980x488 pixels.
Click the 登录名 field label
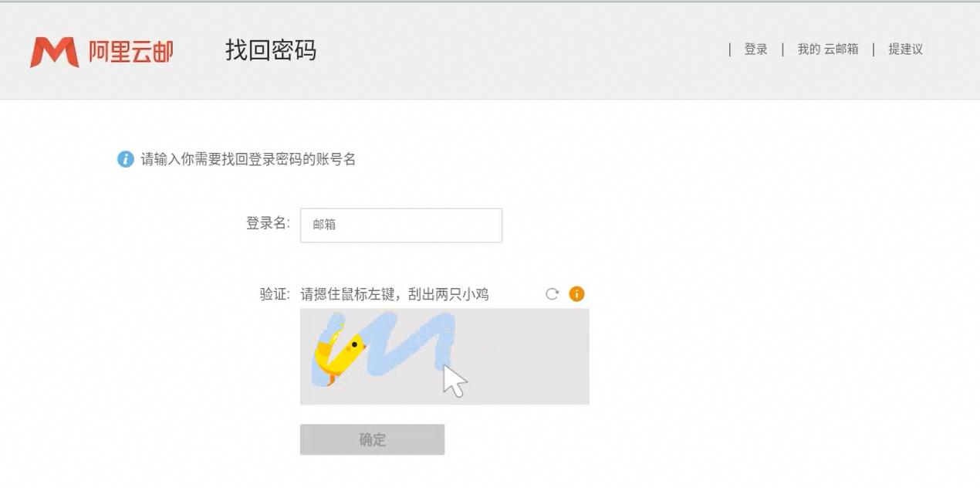pos(268,225)
